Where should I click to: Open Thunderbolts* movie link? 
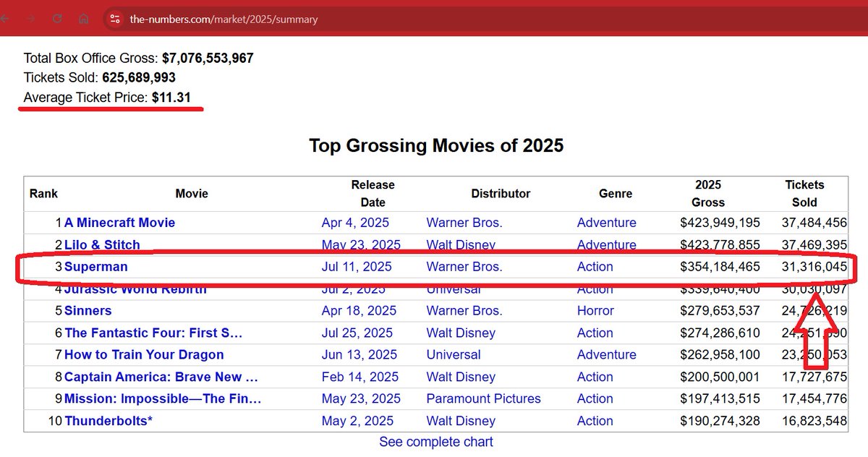[x=109, y=421]
